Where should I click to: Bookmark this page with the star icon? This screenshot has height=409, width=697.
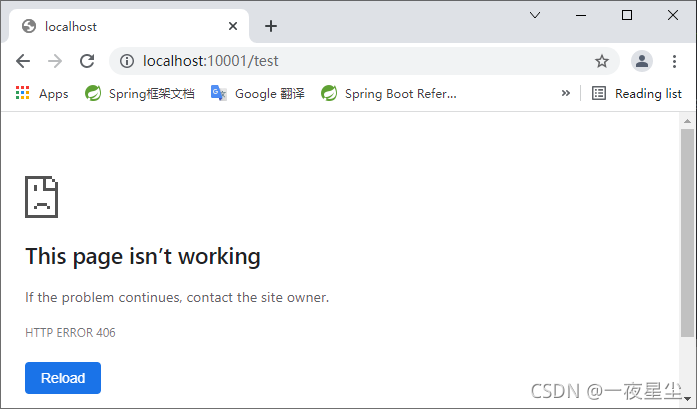pyautogui.click(x=602, y=61)
